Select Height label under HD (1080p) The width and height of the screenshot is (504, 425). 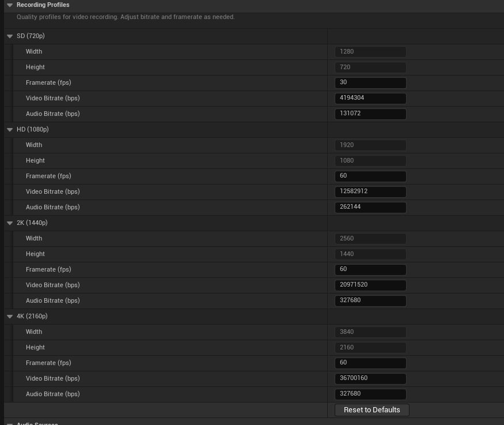click(35, 160)
